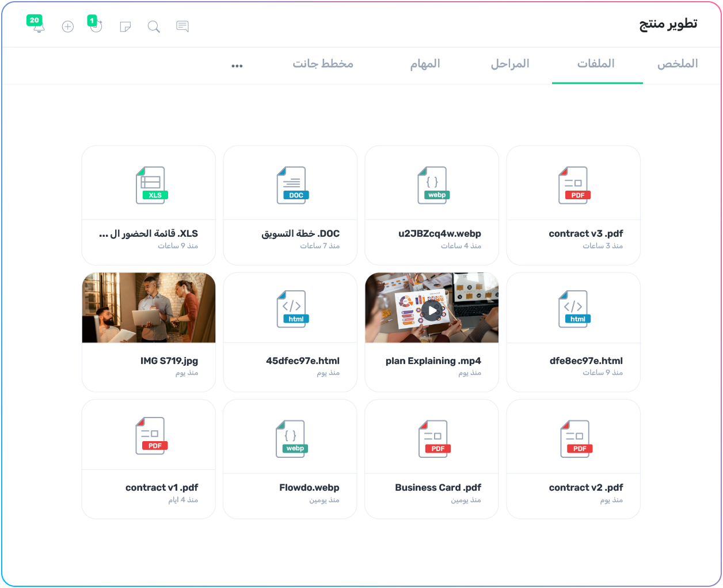Viewport: 723px width, 588px height.
Task: Switch to the المراحل tab
Action: point(509,64)
